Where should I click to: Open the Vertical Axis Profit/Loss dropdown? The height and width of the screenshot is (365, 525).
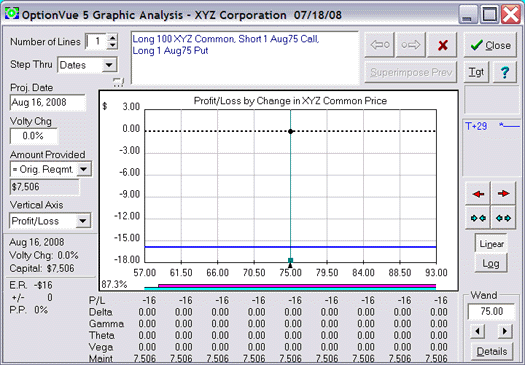coord(82,221)
